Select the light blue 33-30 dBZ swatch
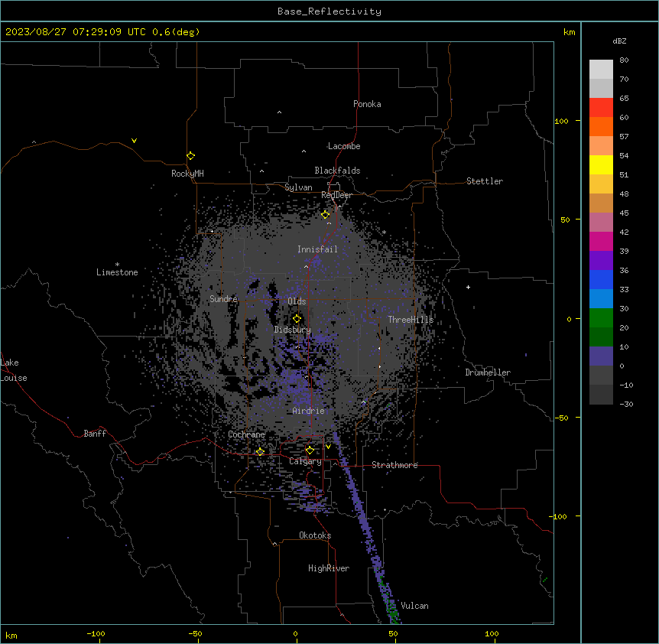This screenshot has width=659, height=644. (x=601, y=299)
